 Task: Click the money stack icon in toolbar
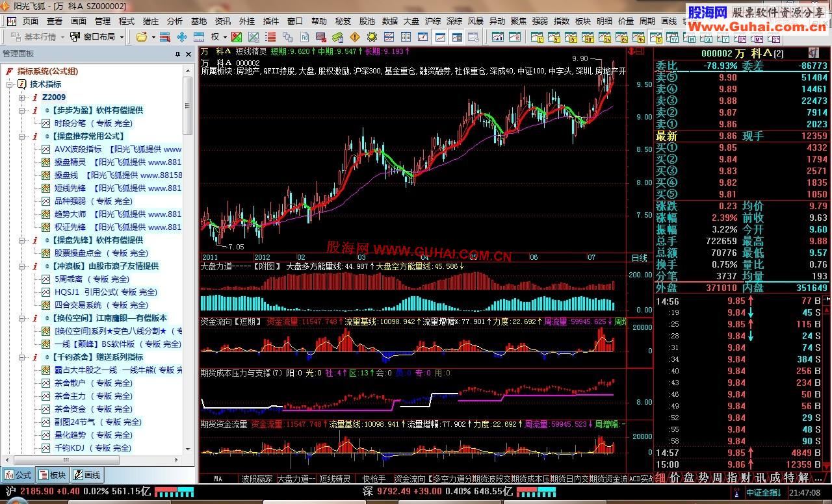click(337, 37)
